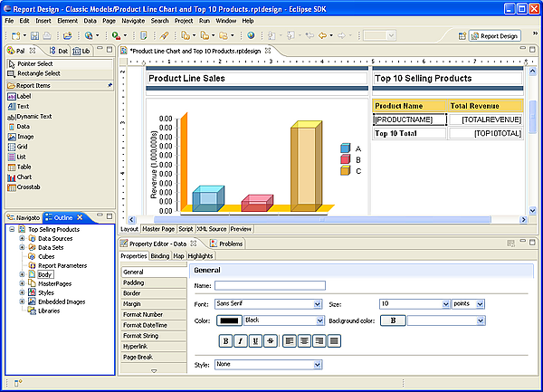Click the Save toolbar icon
This screenshot has height=392, width=543.
click(34, 35)
